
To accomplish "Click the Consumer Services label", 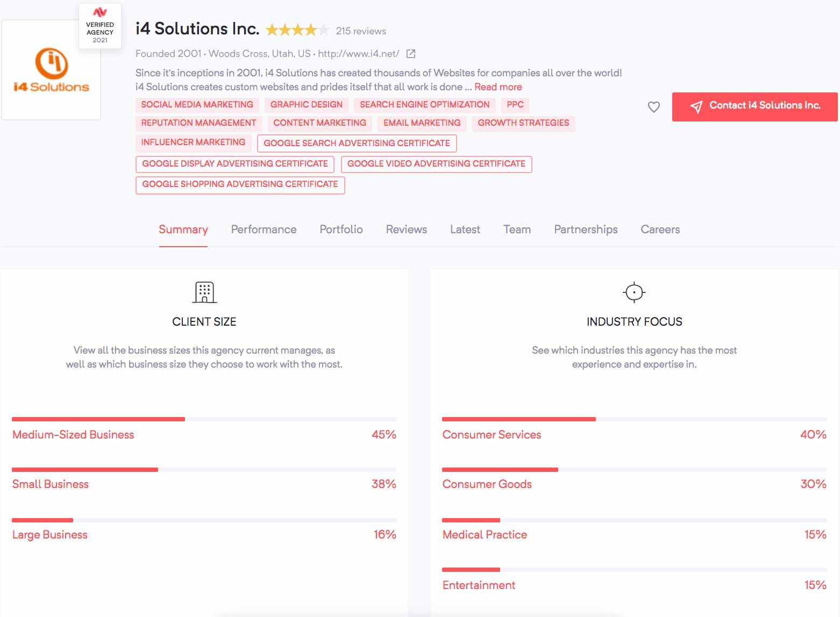I will [x=492, y=435].
